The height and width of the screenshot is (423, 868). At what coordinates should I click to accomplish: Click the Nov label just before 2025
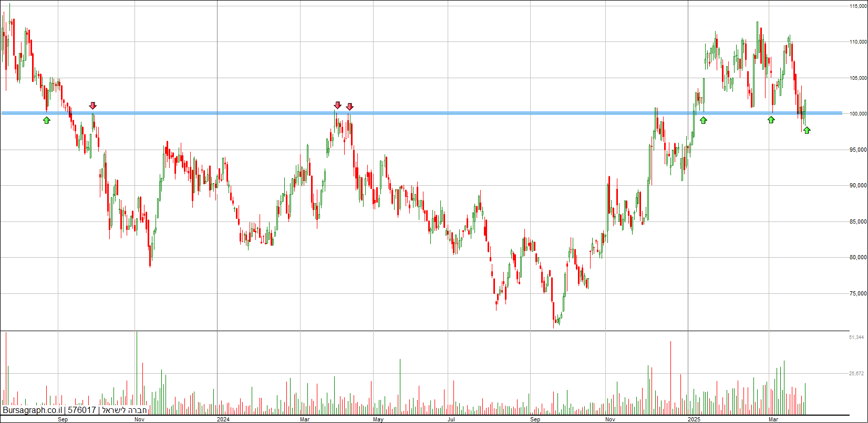pos(610,420)
